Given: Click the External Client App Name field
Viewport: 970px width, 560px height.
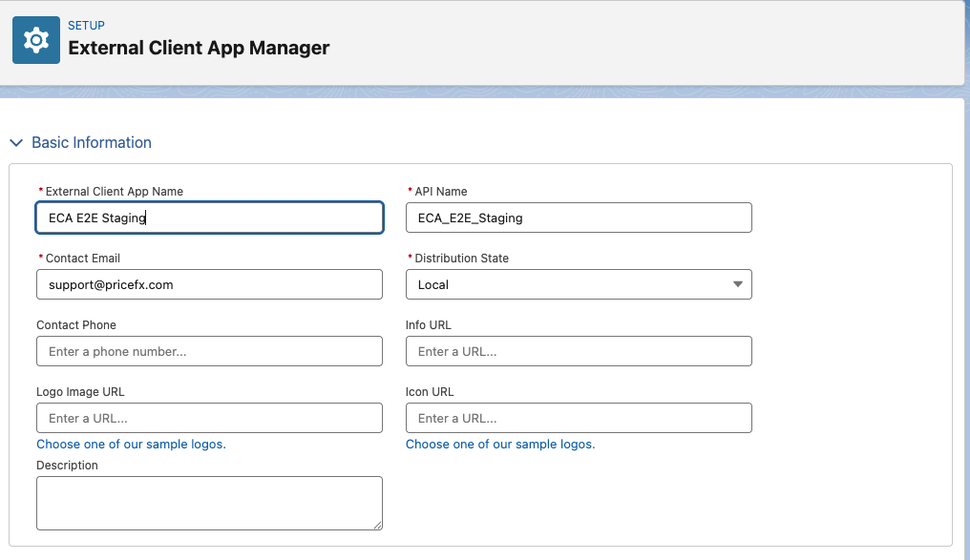Looking at the screenshot, I should 209,218.
